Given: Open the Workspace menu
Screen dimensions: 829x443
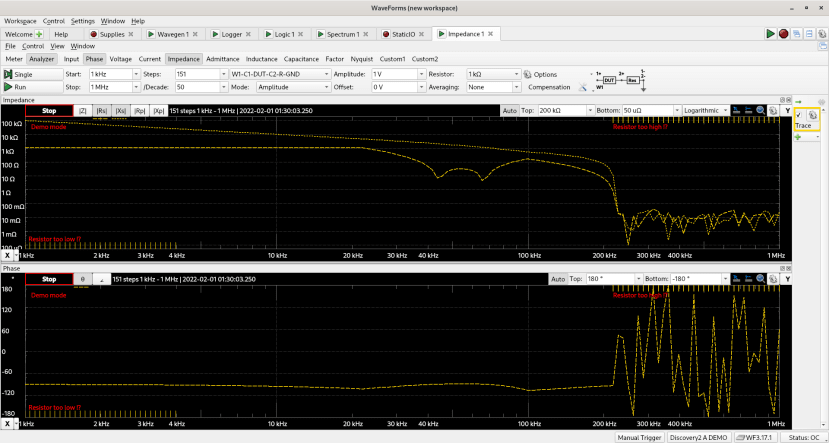Looking at the screenshot, I should pyautogui.click(x=20, y=21).
